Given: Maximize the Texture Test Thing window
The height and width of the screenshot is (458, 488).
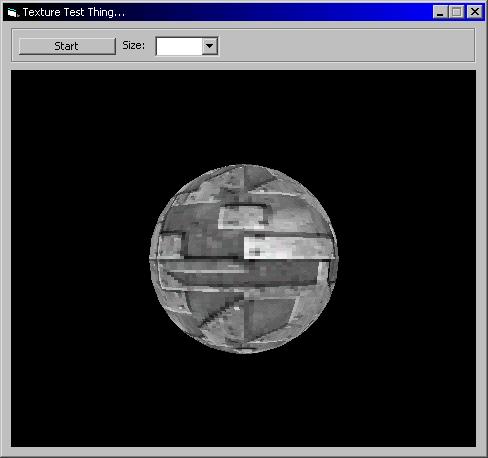Looking at the screenshot, I should coord(456,12).
